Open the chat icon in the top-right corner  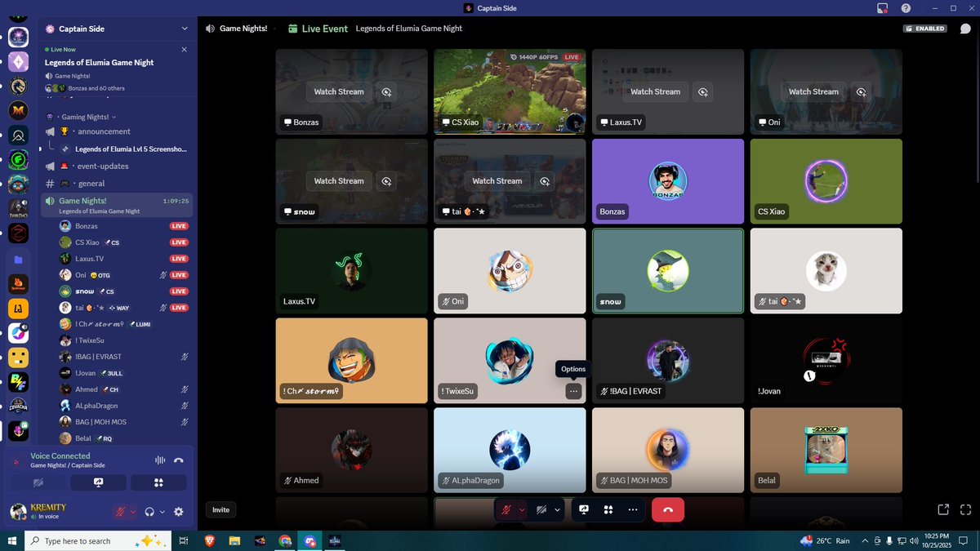965,29
